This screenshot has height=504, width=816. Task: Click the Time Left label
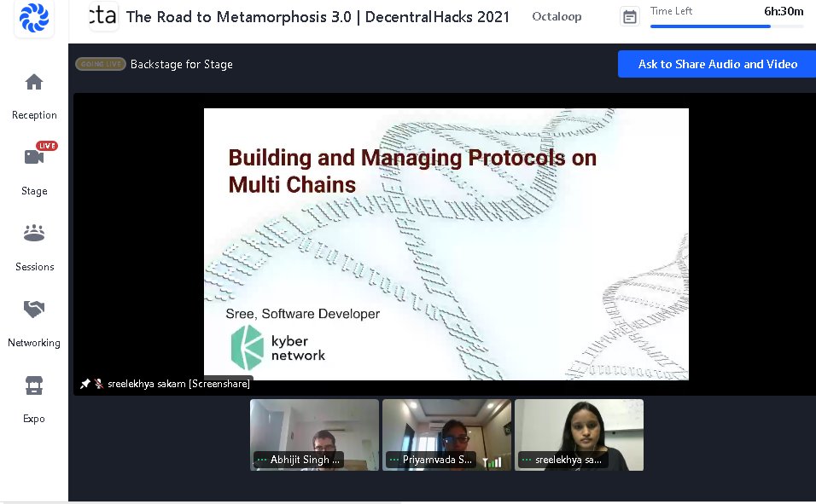(671, 11)
